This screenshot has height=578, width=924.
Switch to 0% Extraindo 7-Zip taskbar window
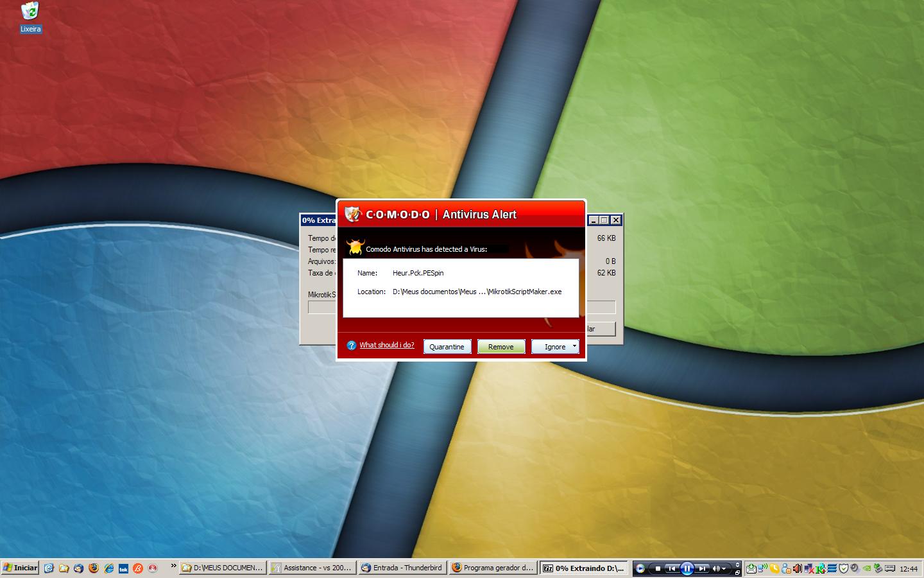click(x=583, y=568)
